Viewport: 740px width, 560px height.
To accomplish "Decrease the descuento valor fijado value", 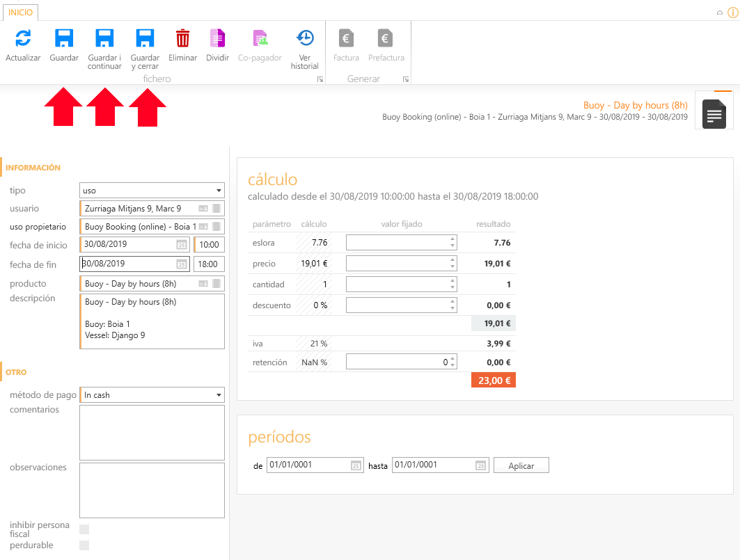I will [452, 308].
